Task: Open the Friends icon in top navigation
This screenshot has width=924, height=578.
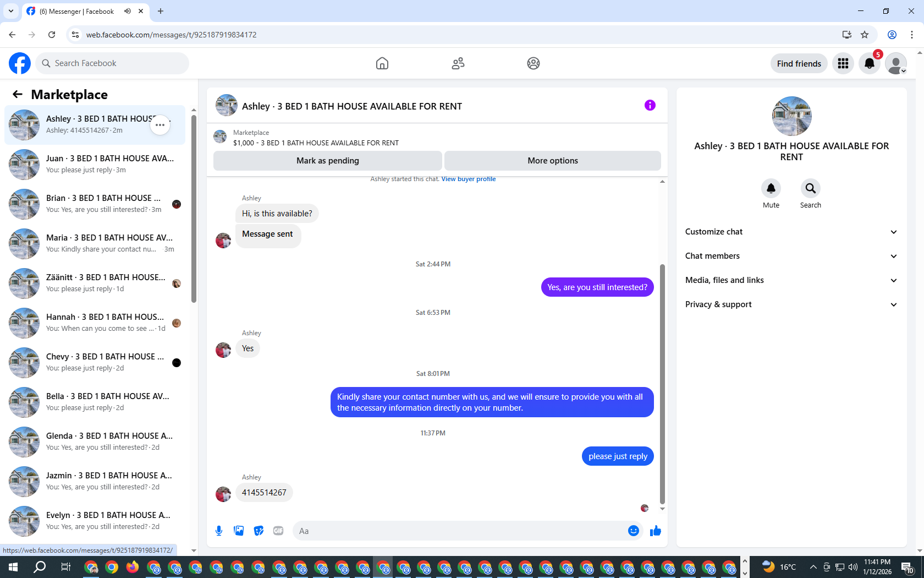Action: (458, 63)
